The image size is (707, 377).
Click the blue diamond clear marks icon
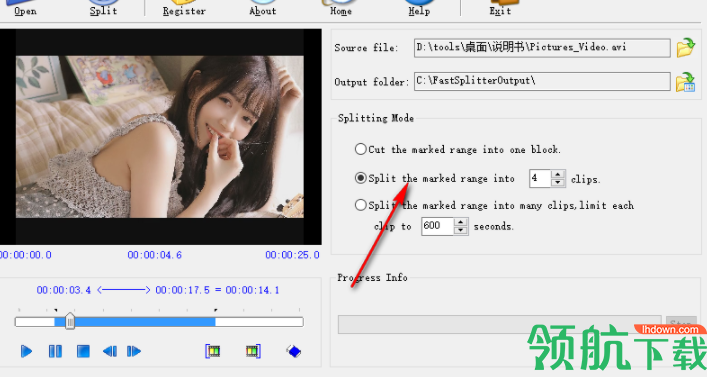[294, 351]
